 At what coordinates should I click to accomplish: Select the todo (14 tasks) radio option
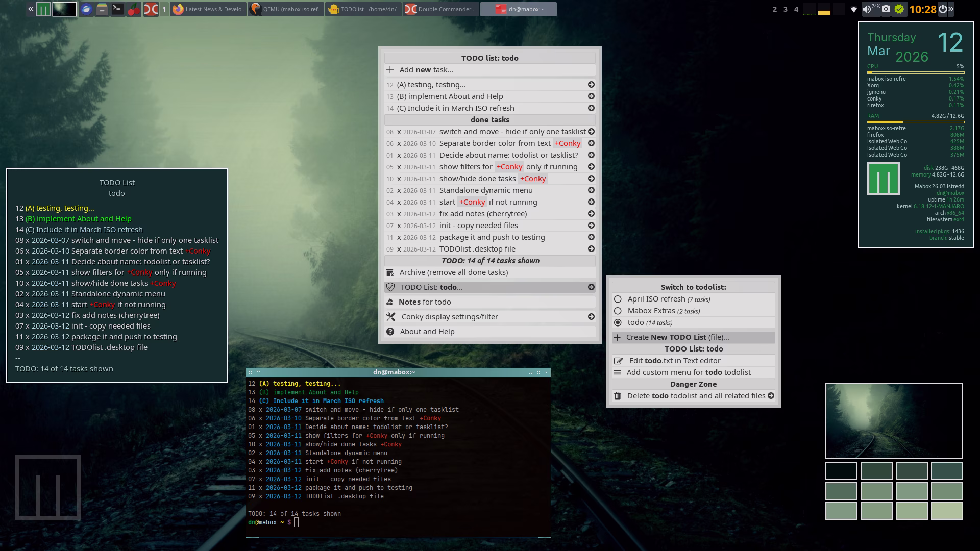point(618,322)
